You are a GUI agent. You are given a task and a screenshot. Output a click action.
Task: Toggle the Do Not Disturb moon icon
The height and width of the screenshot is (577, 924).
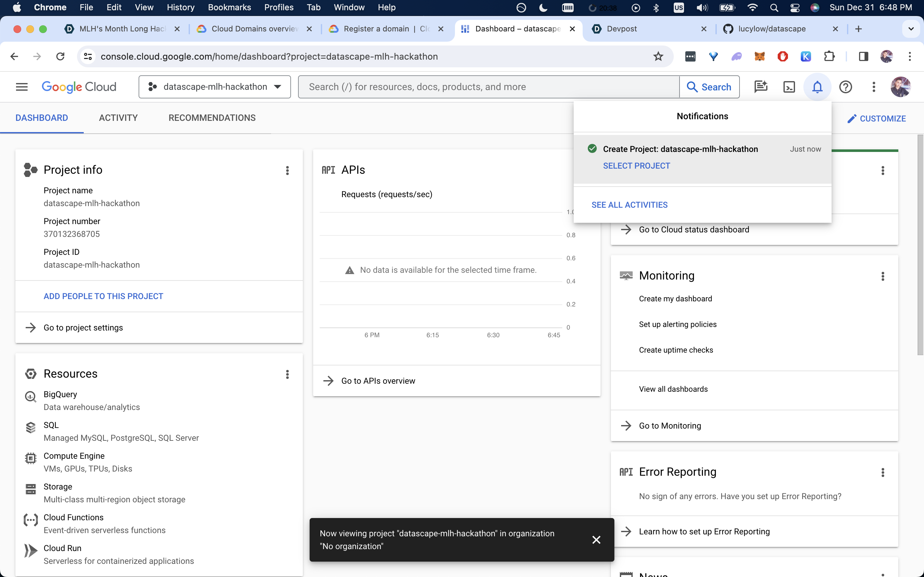(543, 8)
